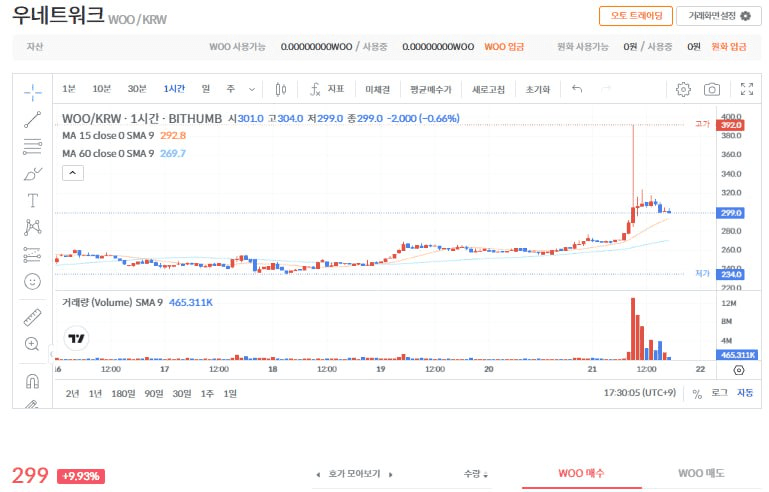Click left arrow beside 호가 모아보기

(x=318, y=474)
